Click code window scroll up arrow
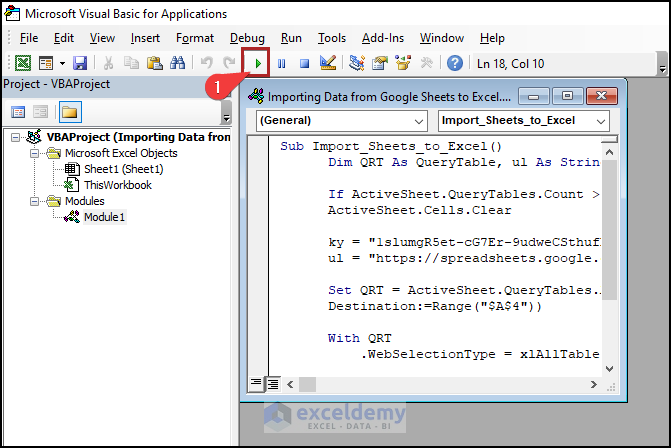 point(609,152)
